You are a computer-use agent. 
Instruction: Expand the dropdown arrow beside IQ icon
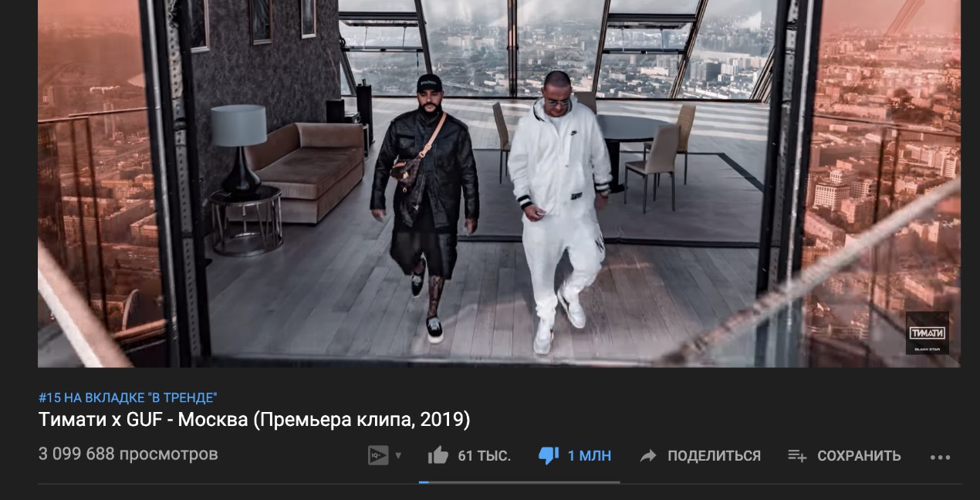click(398, 456)
